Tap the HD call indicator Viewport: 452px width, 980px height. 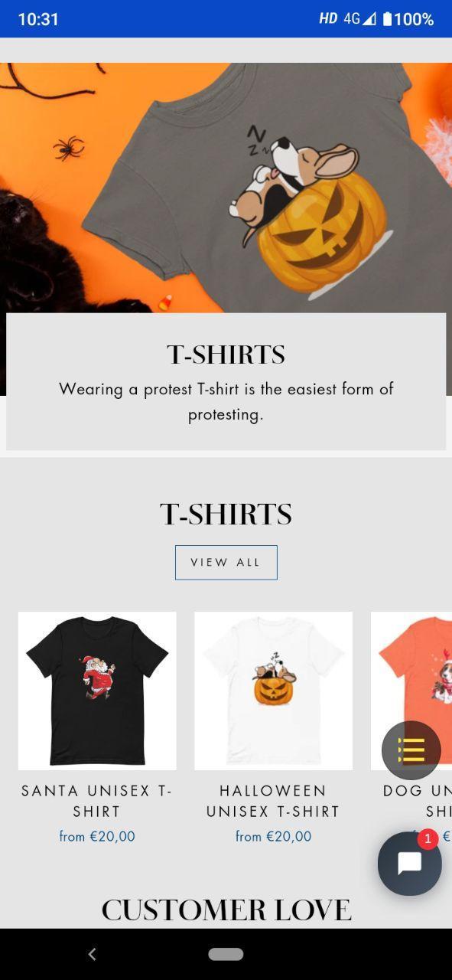(x=328, y=19)
